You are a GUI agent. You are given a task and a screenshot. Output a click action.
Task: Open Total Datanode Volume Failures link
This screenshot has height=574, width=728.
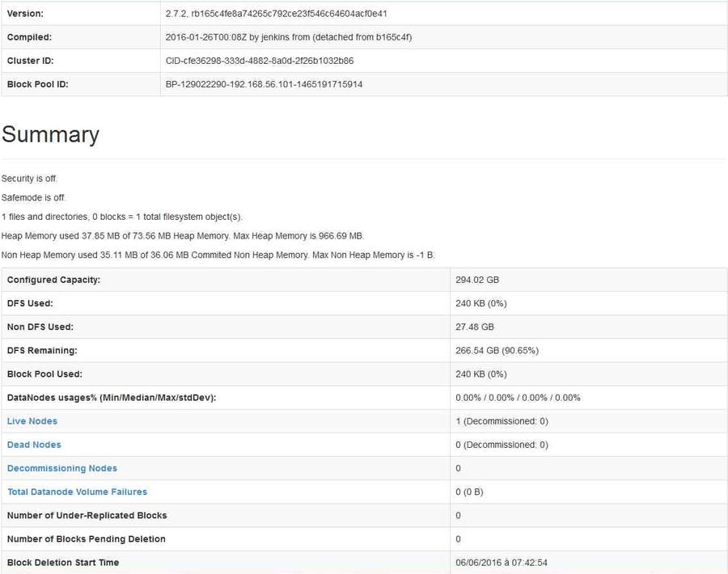pos(77,492)
